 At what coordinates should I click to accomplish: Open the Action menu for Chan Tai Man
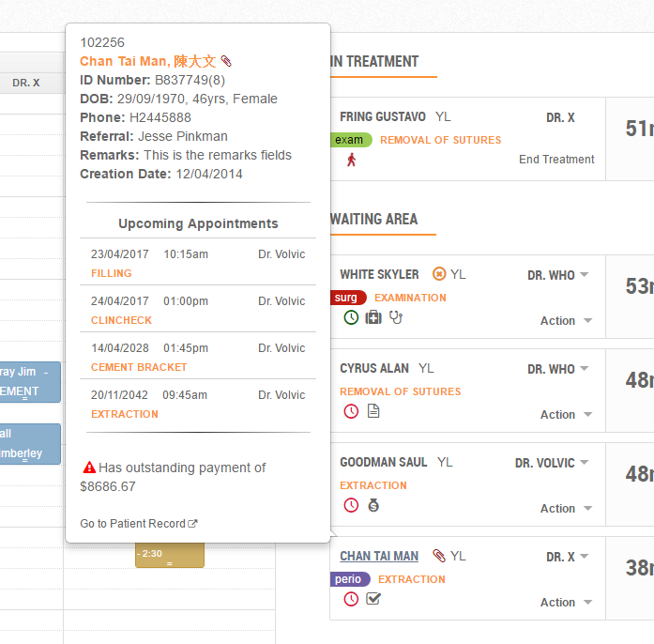[x=566, y=603]
